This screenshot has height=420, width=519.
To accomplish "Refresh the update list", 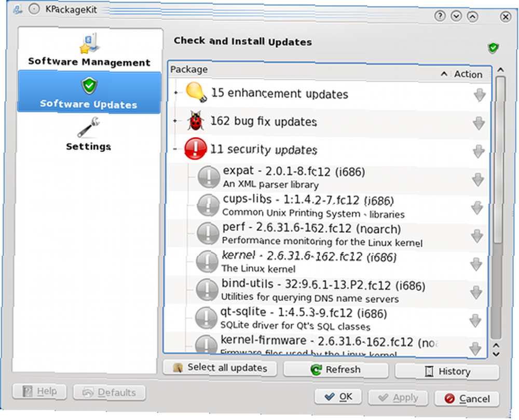I will tap(336, 369).
